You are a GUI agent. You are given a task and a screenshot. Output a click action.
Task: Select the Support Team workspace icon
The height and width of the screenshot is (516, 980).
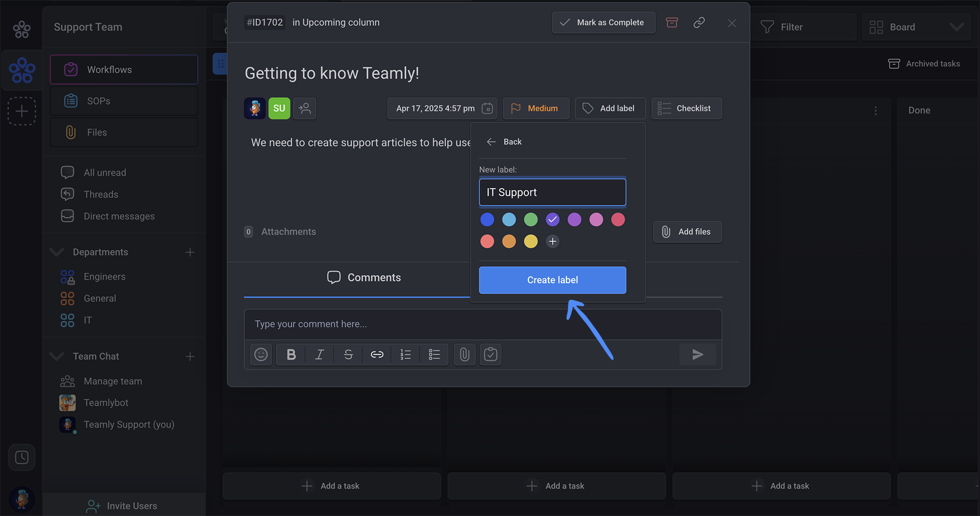pyautogui.click(x=22, y=70)
